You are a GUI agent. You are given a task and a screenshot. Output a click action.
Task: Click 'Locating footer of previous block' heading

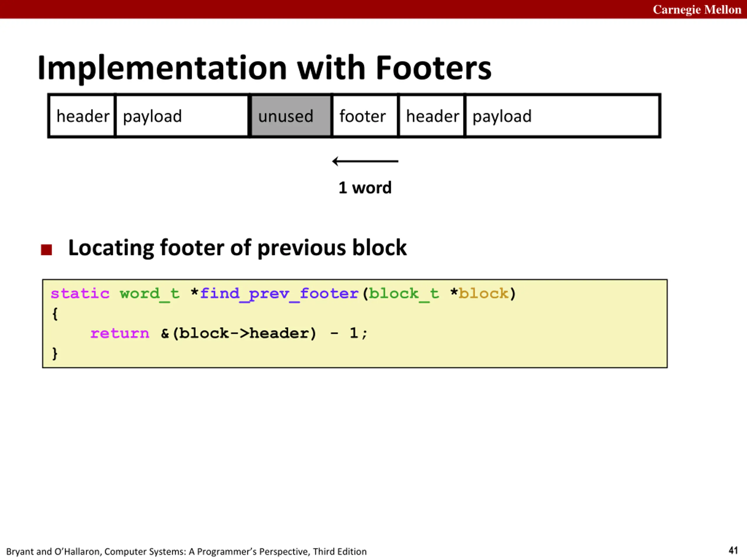point(238,248)
